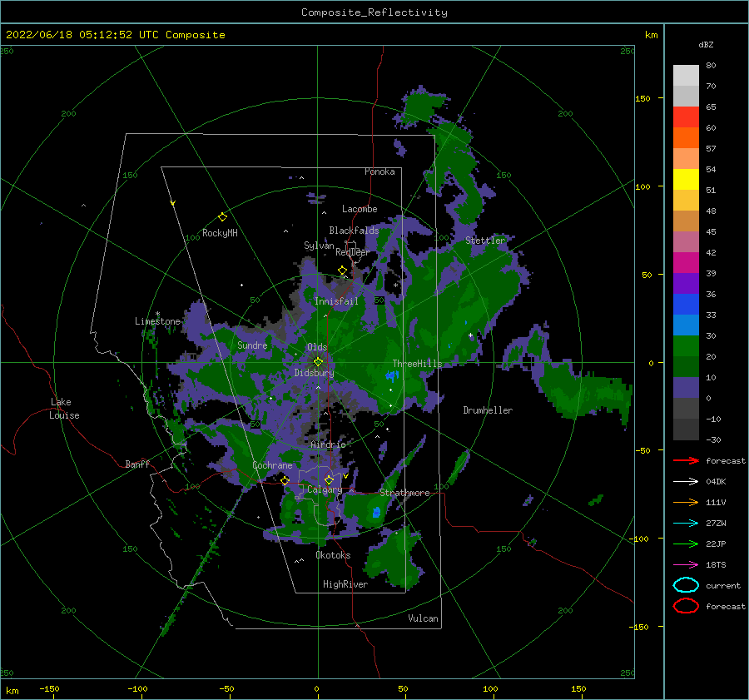
Task: Click the Drumheller city label
Action: (x=488, y=410)
